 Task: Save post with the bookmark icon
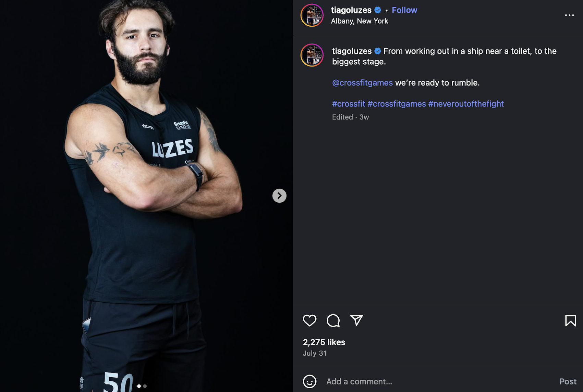click(x=570, y=320)
